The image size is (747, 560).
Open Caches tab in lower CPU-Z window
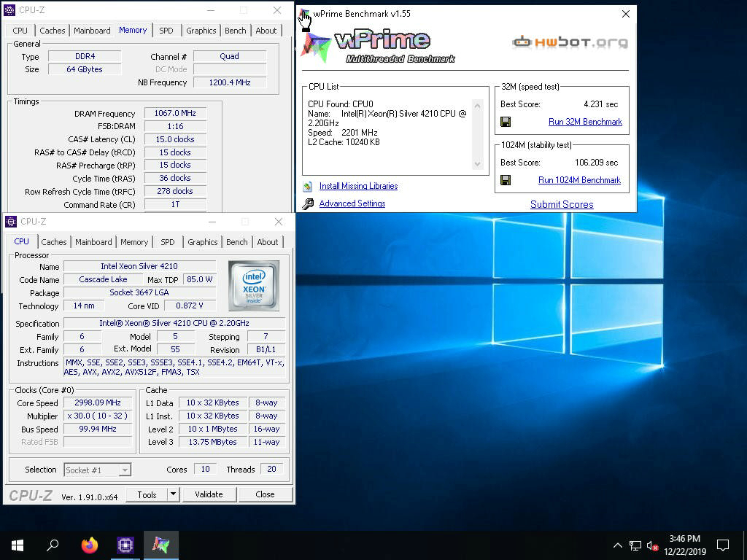pos(54,242)
